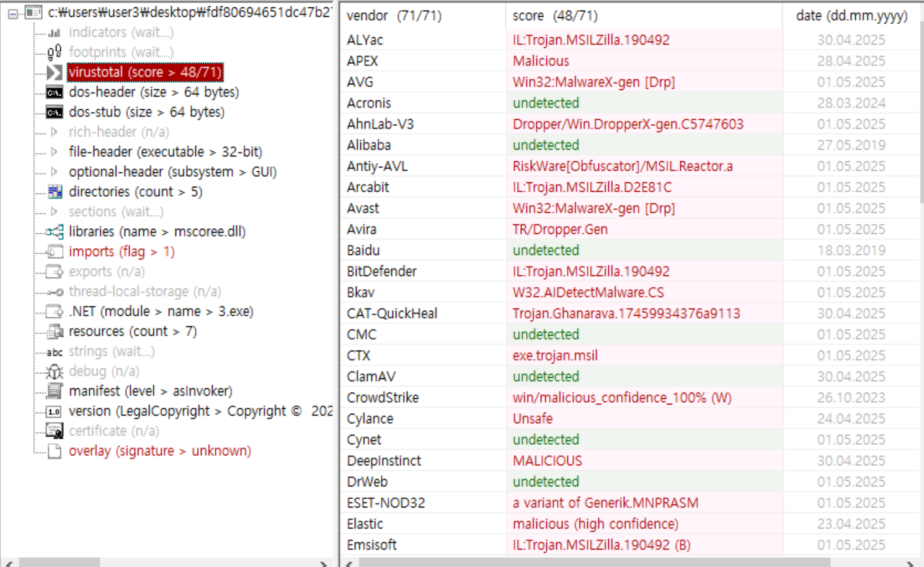Open file-header (executable > 32-bit)
The width and height of the screenshot is (924, 567).
click(x=166, y=152)
